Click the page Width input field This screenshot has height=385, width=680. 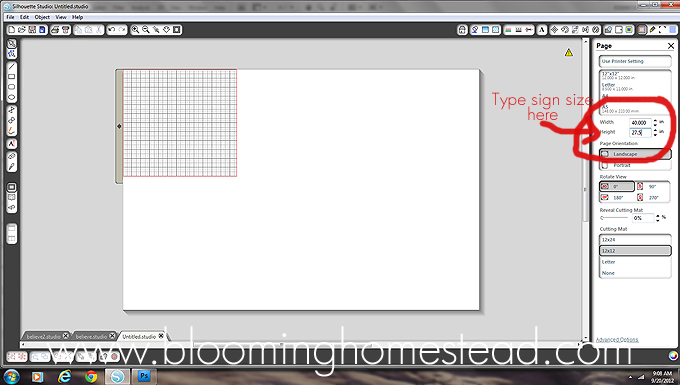click(x=640, y=123)
